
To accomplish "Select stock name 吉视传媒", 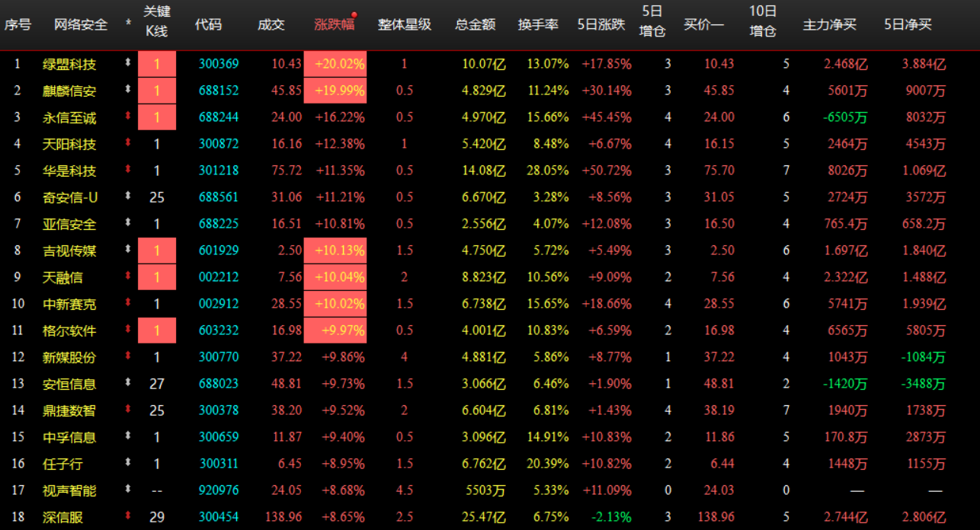I will 69,251.
